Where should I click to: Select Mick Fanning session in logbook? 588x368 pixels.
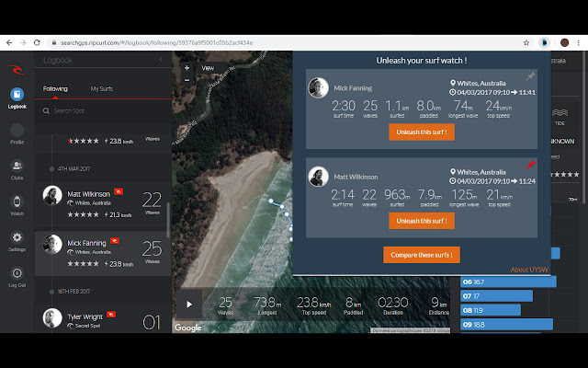coord(101,254)
